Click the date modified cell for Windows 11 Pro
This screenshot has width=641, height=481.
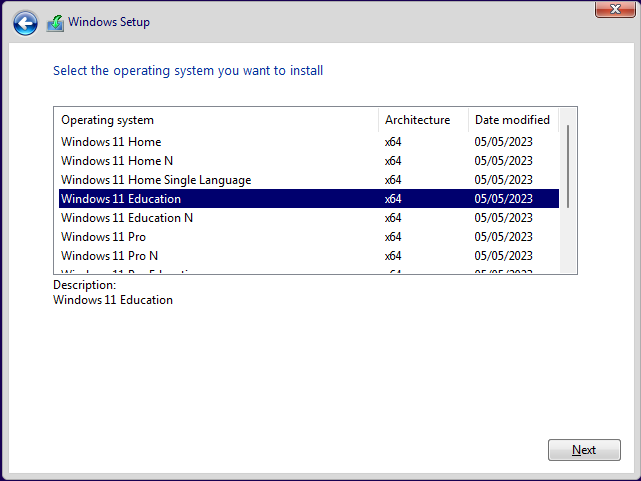click(503, 237)
